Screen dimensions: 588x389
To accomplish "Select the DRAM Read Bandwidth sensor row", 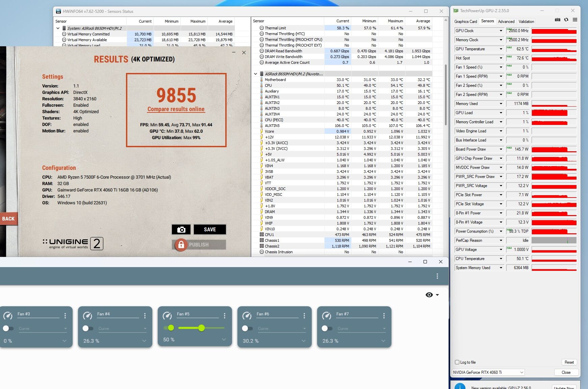I will 342,51.
